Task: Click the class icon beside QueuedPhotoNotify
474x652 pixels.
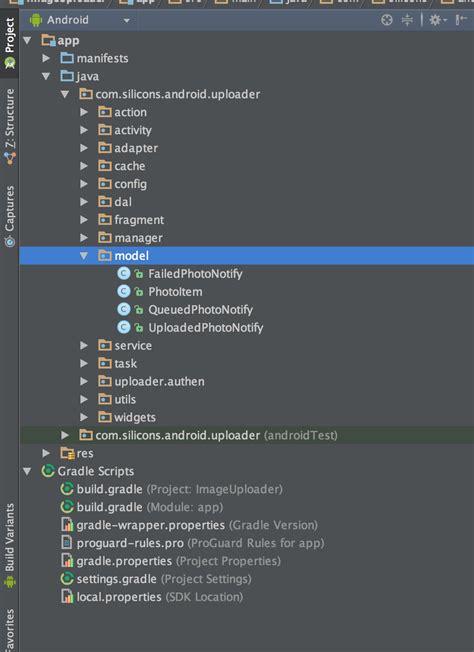Action: [x=123, y=309]
